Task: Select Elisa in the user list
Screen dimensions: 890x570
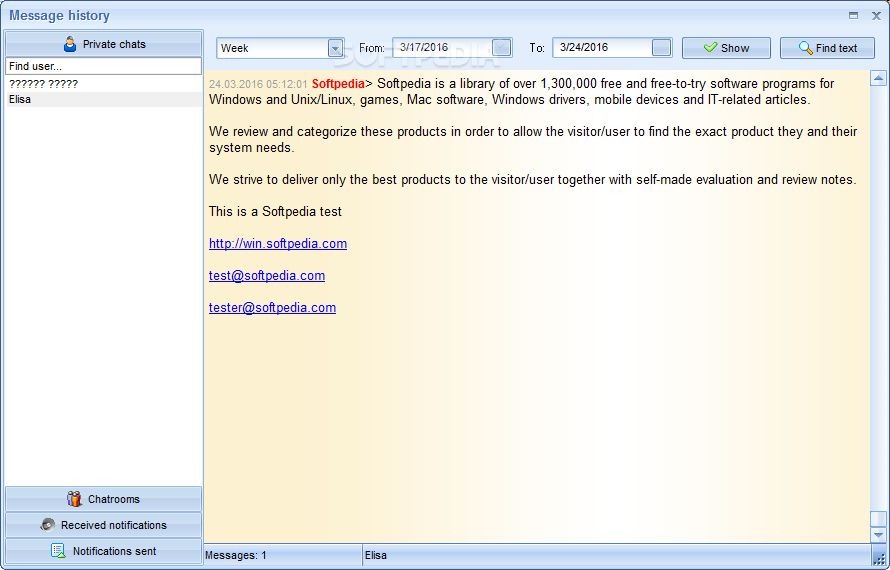Action: (x=103, y=99)
